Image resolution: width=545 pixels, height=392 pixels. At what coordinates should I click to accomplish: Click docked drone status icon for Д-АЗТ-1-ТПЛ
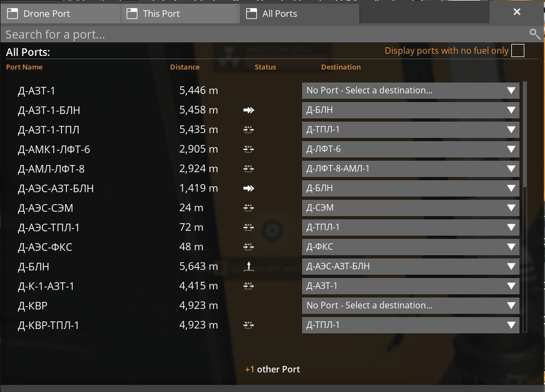(x=248, y=130)
